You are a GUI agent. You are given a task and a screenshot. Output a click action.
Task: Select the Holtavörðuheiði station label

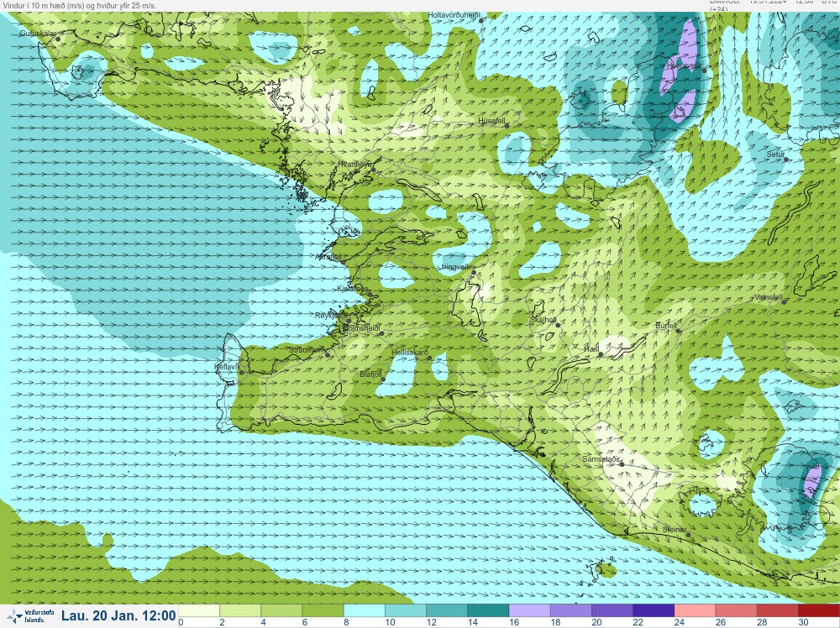point(454,15)
